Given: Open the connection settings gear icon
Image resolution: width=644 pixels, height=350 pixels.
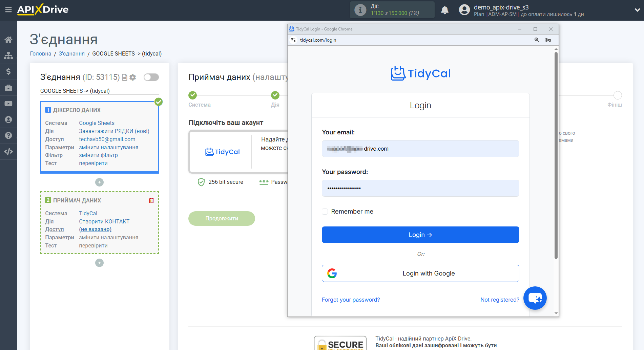Looking at the screenshot, I should [x=133, y=77].
